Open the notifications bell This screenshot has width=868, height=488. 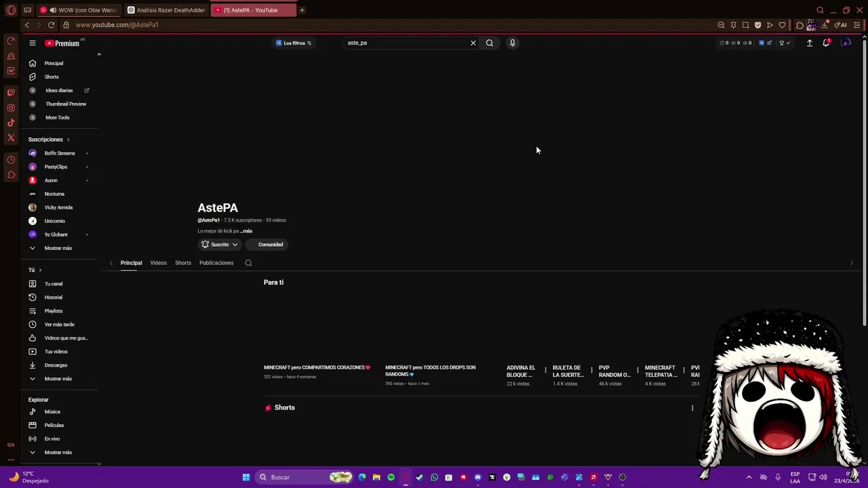826,43
